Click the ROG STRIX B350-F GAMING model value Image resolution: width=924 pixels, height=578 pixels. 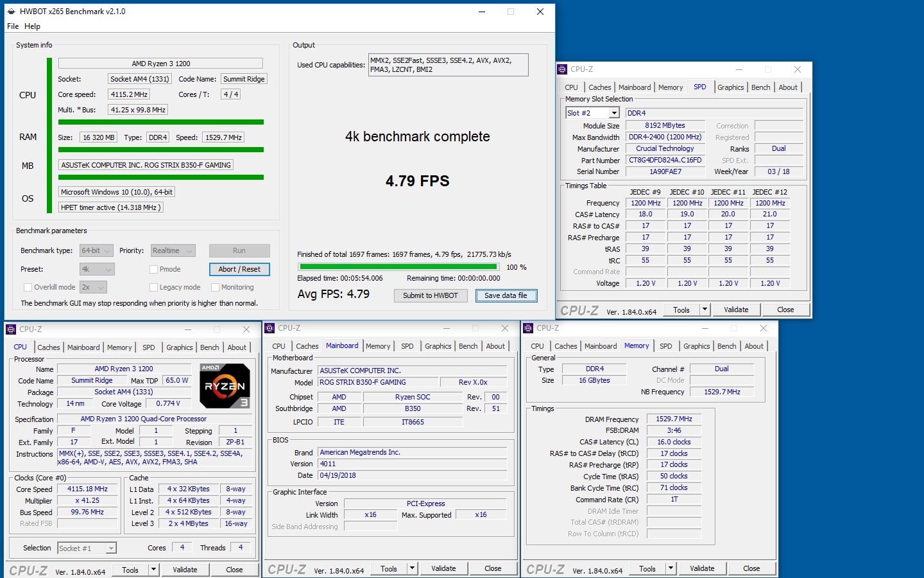(378, 382)
